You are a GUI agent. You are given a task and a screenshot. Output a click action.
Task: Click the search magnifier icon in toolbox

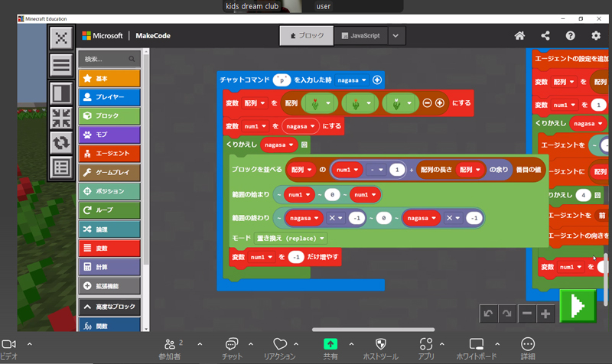point(132,59)
